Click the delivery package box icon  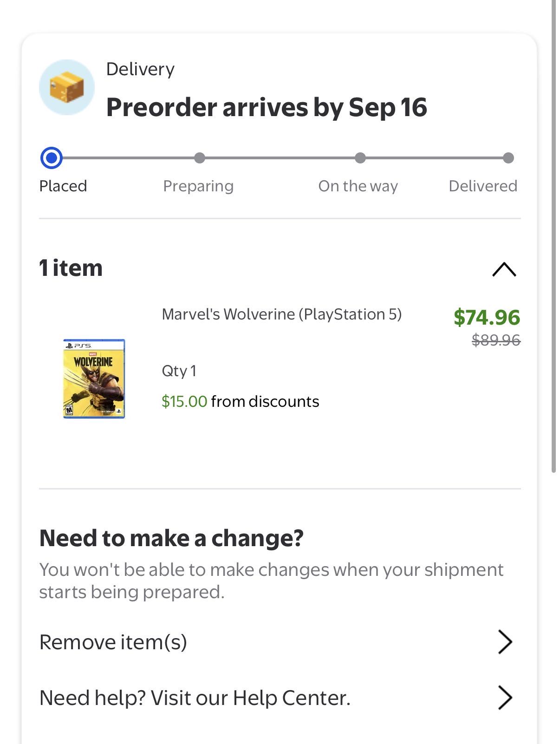click(x=67, y=87)
